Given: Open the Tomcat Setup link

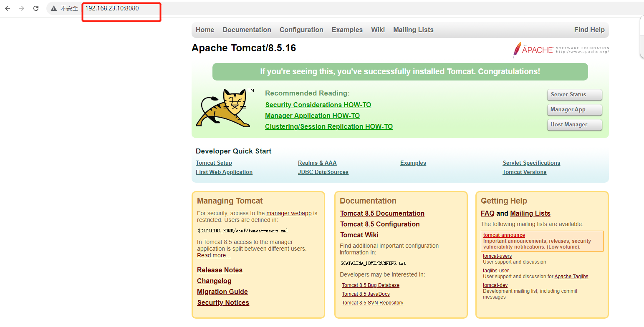Looking at the screenshot, I should pyautogui.click(x=214, y=163).
